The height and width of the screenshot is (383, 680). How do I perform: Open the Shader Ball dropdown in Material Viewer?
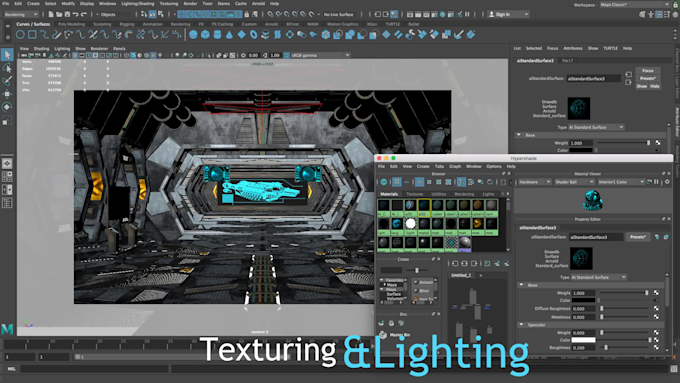pos(574,182)
